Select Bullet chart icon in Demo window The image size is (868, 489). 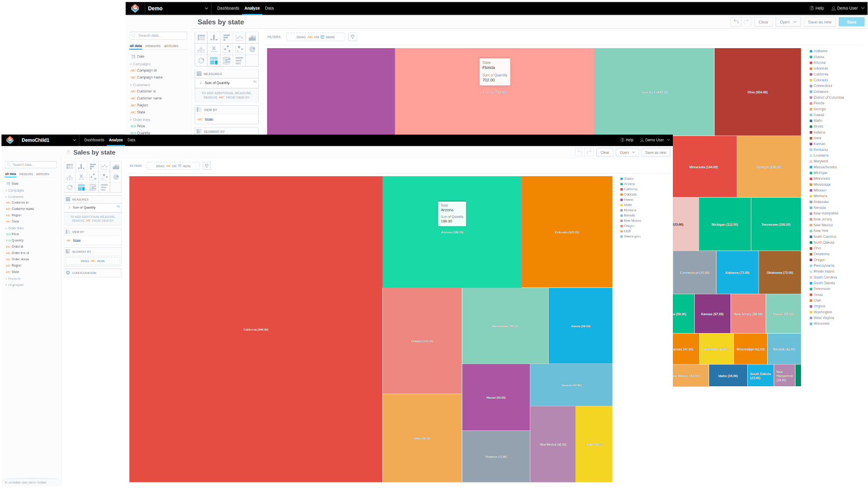coord(239,61)
